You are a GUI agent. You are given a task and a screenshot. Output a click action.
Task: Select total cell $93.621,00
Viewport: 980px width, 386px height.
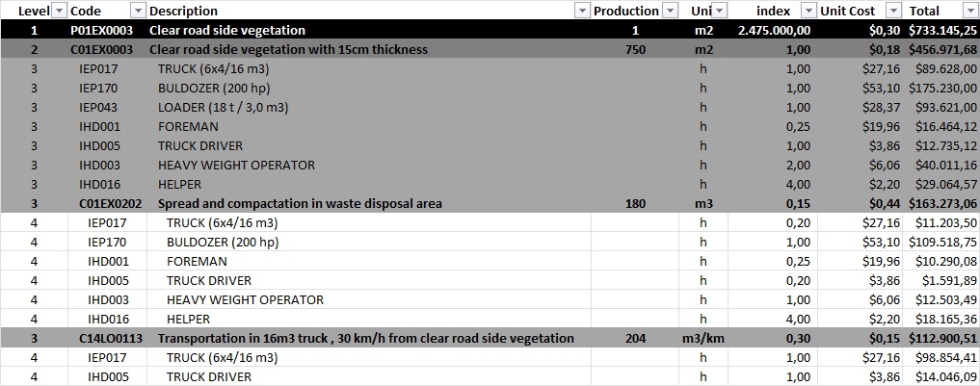(x=946, y=108)
